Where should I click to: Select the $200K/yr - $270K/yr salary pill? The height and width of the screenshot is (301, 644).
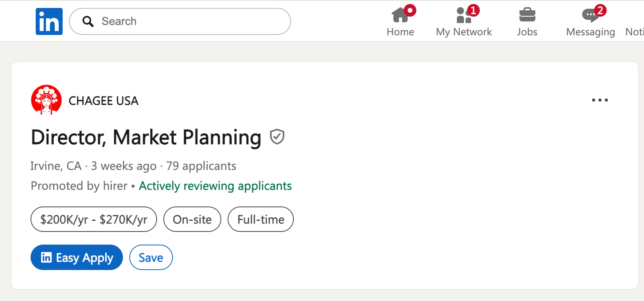tap(94, 219)
